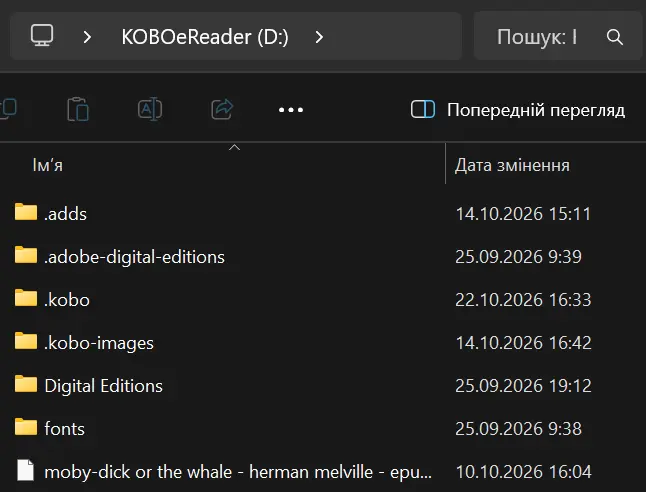This screenshot has width=646, height=492.
Task: Click the date 25.09.2026 9:38
Action: point(518,429)
